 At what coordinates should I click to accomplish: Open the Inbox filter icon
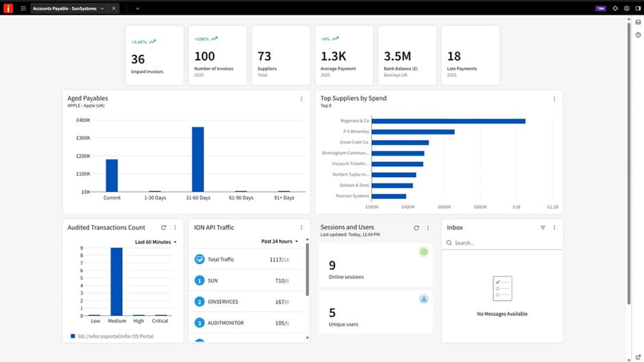coord(543,228)
